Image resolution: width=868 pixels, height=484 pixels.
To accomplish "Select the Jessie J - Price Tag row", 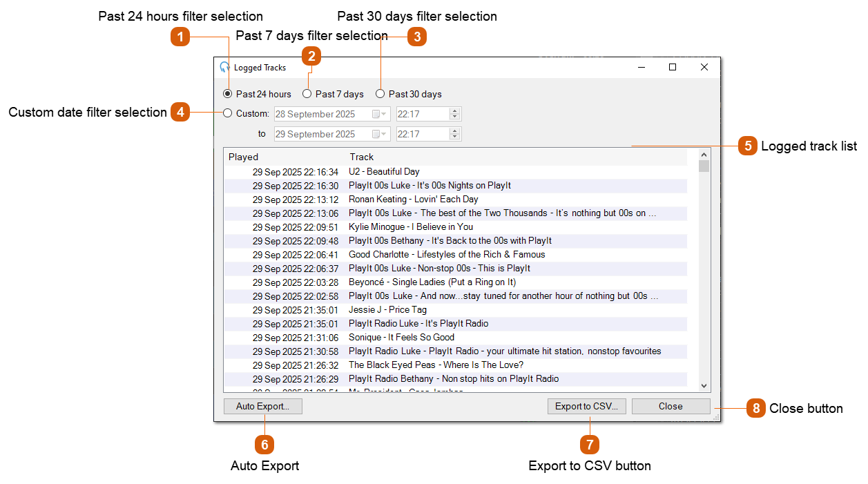I will coord(387,310).
